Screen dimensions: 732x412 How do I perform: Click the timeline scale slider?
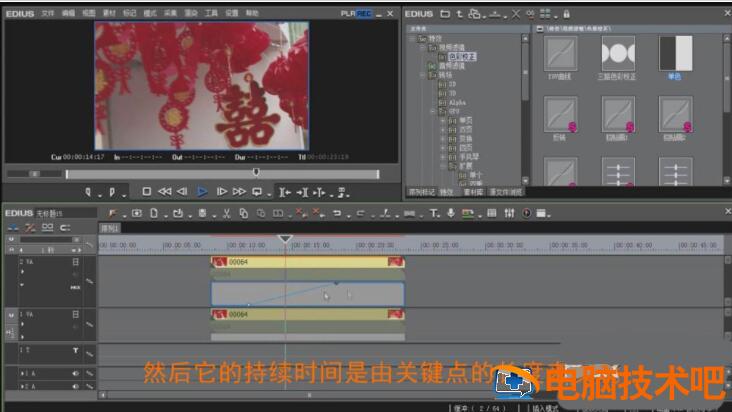point(47,239)
